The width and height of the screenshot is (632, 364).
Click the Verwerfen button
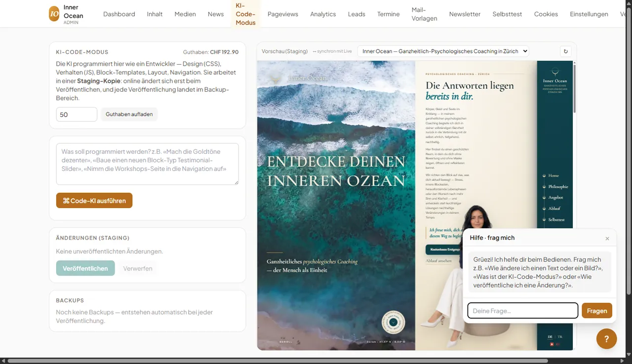click(x=138, y=268)
